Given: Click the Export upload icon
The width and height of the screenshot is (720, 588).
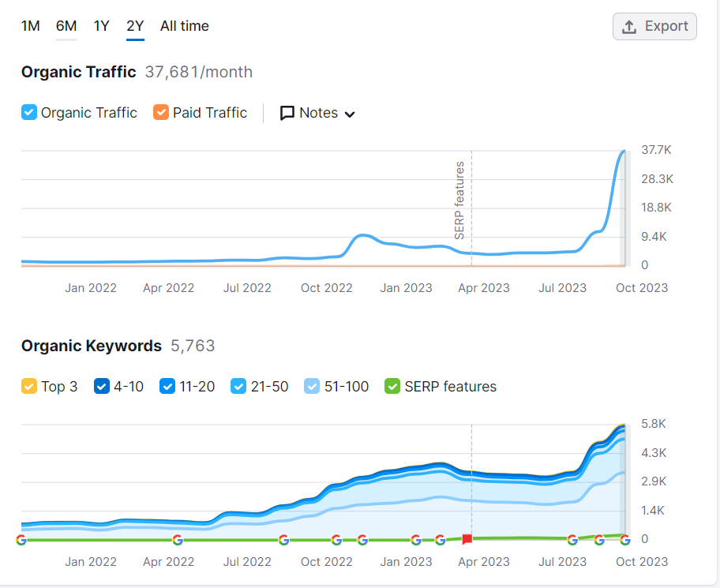Looking at the screenshot, I should pyautogui.click(x=629, y=27).
